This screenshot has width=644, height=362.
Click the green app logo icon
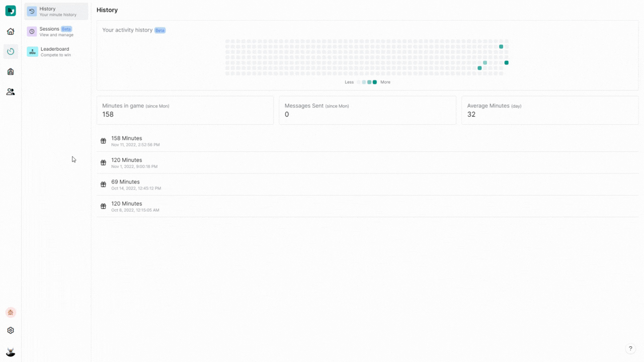tap(11, 11)
